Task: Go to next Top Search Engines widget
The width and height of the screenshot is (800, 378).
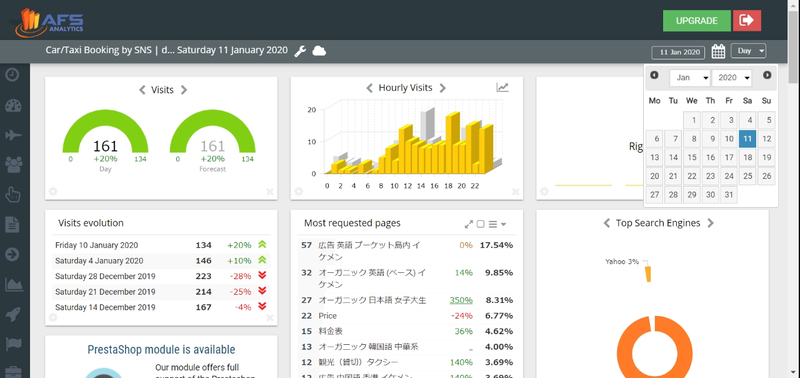Action: (711, 223)
